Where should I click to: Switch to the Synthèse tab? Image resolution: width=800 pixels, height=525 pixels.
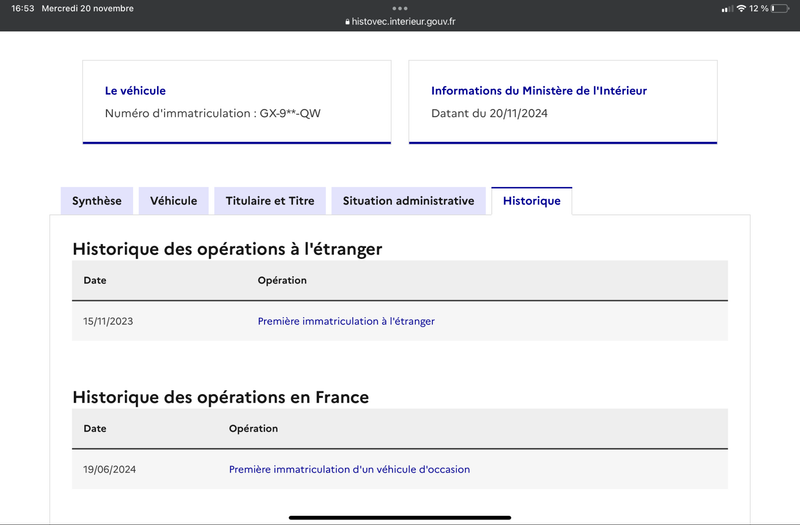[x=97, y=201]
